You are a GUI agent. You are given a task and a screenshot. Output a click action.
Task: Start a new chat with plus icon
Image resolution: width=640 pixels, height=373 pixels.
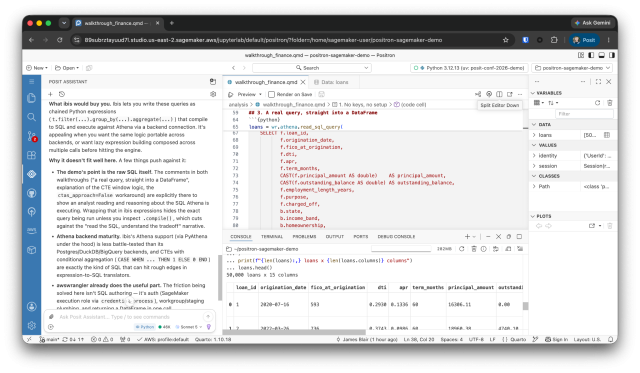[x=51, y=94]
